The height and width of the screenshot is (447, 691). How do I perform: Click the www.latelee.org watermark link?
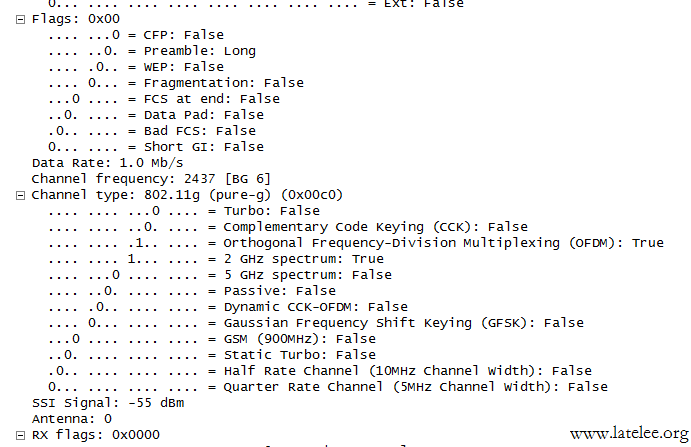click(x=629, y=434)
